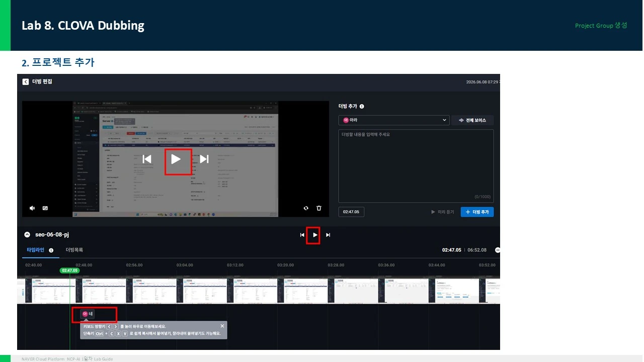Switch to the 더빙목록 tab
This screenshot has width=644, height=362.
(74, 250)
